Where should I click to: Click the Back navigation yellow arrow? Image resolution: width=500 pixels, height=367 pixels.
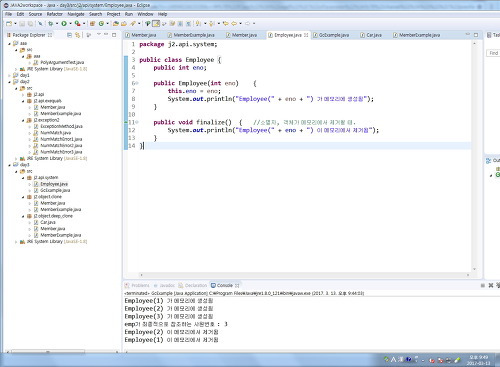pyautogui.click(x=234, y=24)
